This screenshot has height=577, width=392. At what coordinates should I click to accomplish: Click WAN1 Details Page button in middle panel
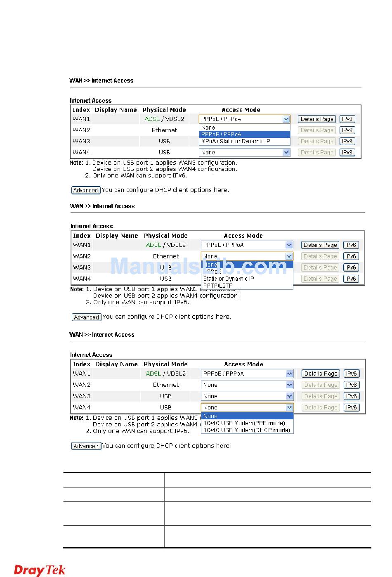320,245
